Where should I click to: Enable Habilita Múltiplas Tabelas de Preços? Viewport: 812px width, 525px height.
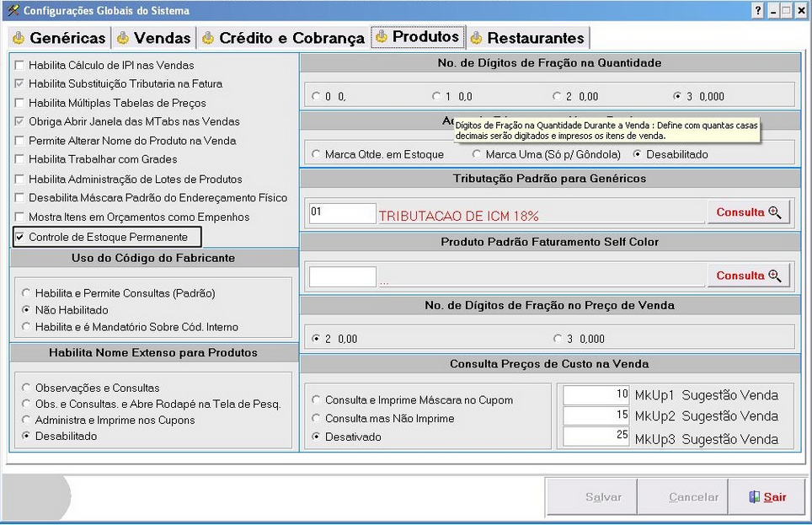pos(20,103)
